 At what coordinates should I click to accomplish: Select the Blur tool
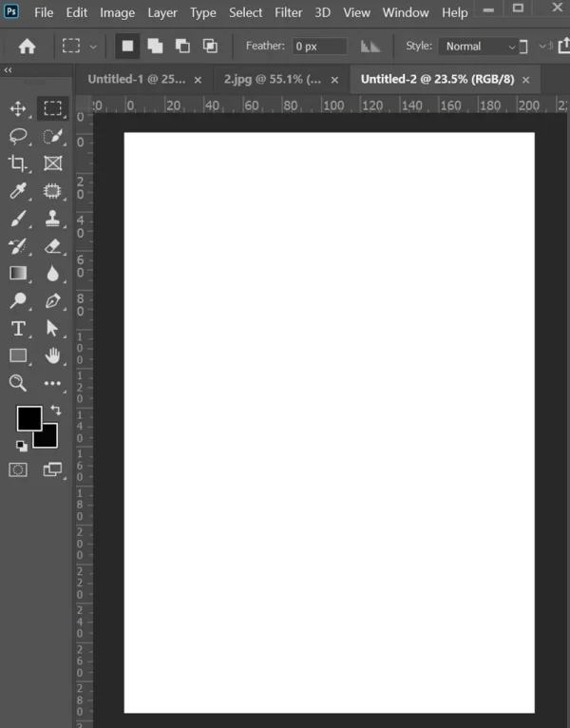click(52, 274)
